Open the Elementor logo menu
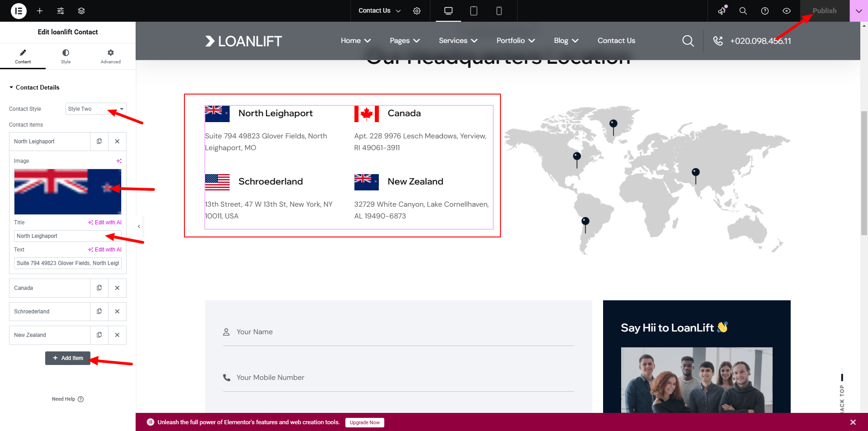 (19, 11)
